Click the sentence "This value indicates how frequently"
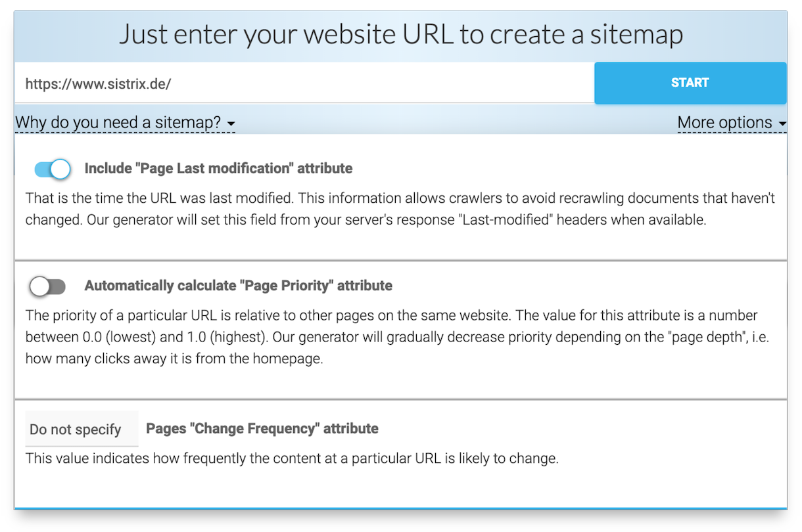Screen dimensions: 802x532 coord(292,458)
